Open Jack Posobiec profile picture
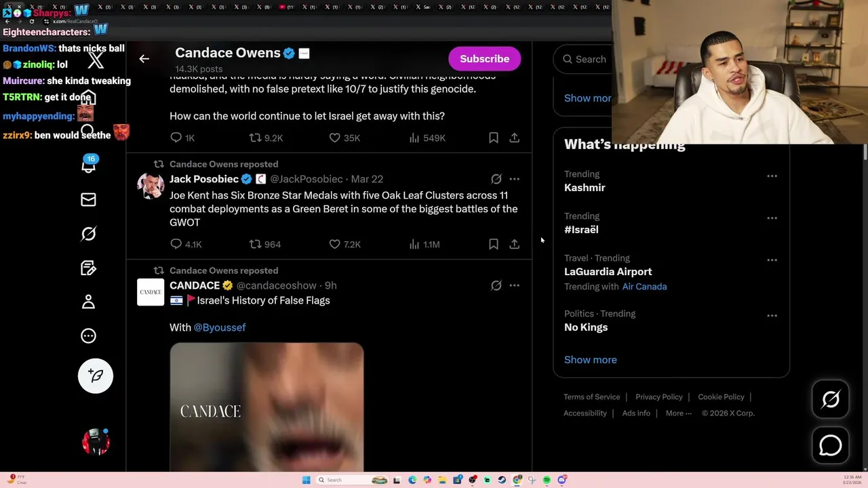 coord(151,186)
